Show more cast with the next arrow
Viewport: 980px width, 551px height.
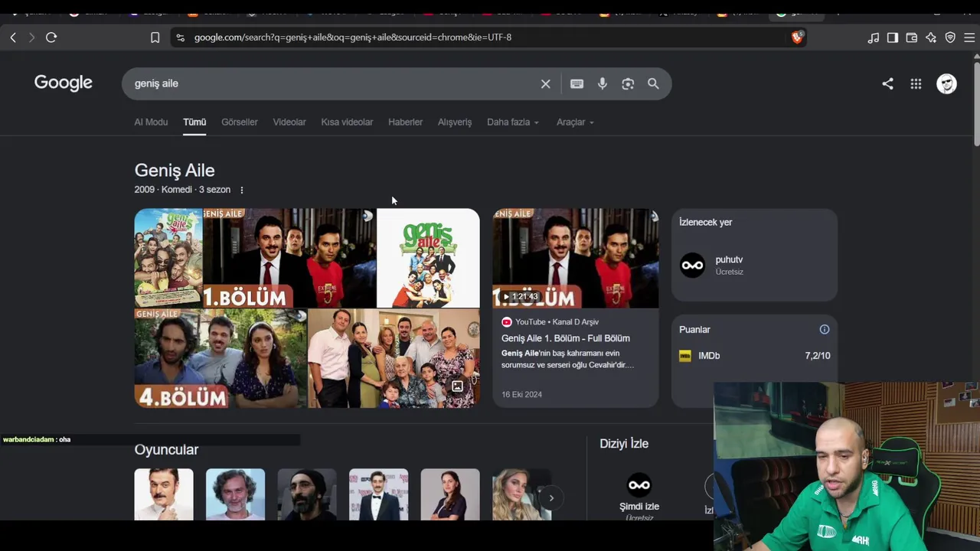click(551, 498)
